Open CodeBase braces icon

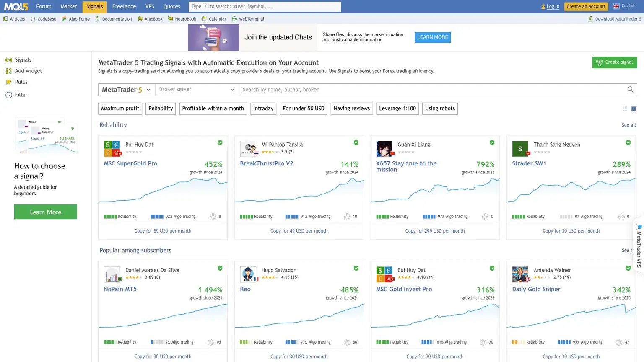pyautogui.click(x=33, y=19)
